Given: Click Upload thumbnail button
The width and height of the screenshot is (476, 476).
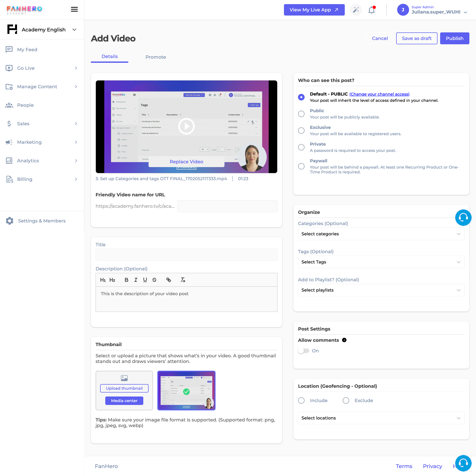Looking at the screenshot, I should click(124, 388).
